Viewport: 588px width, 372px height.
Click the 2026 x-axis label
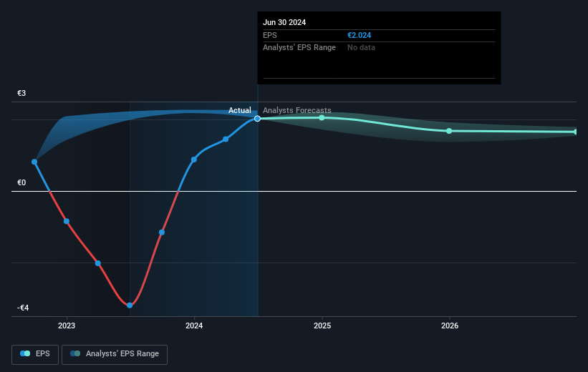coord(450,325)
